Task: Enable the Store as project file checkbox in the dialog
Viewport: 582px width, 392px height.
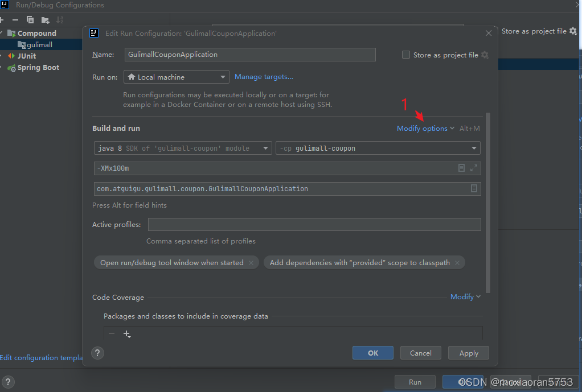Action: tap(406, 55)
